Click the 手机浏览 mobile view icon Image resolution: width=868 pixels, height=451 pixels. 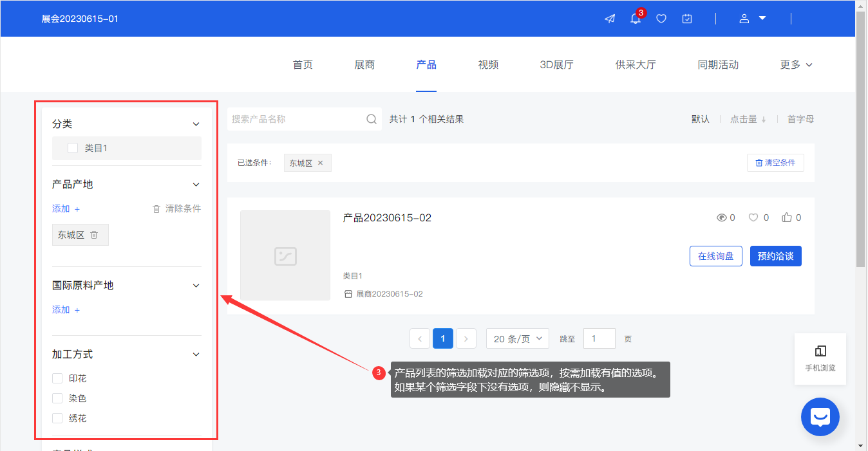click(820, 351)
